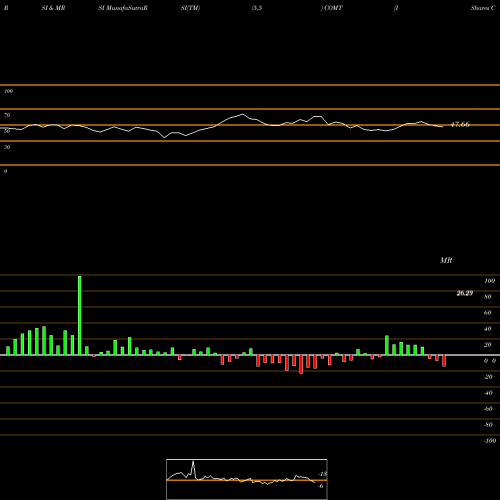The height and width of the screenshot is (500, 500).
Task: Click the 'SI MunafaSutraR' header text
Action: click(x=123, y=8)
